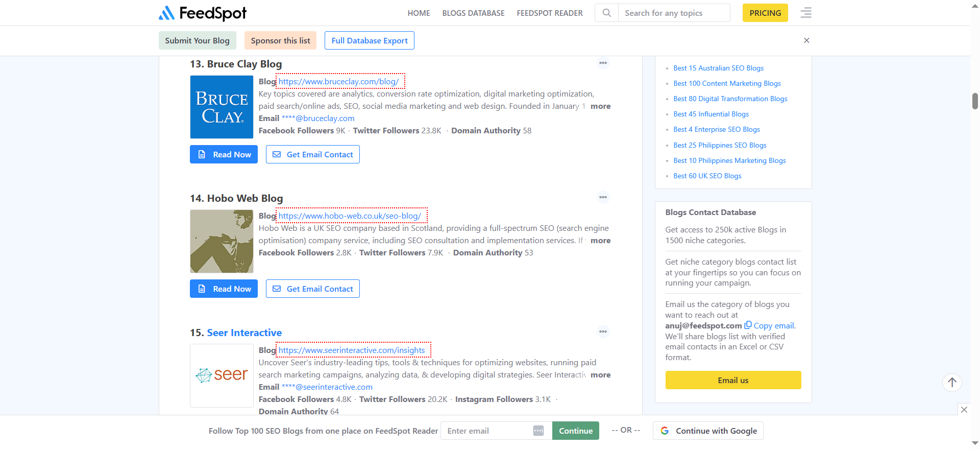The width and height of the screenshot is (980, 449).
Task: Close the bottom follow bar
Action: coord(964,409)
